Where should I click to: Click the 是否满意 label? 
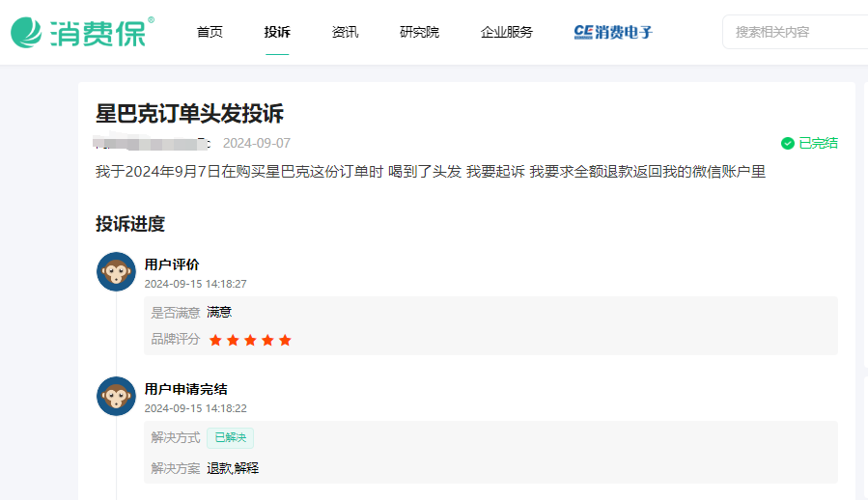[x=175, y=313]
